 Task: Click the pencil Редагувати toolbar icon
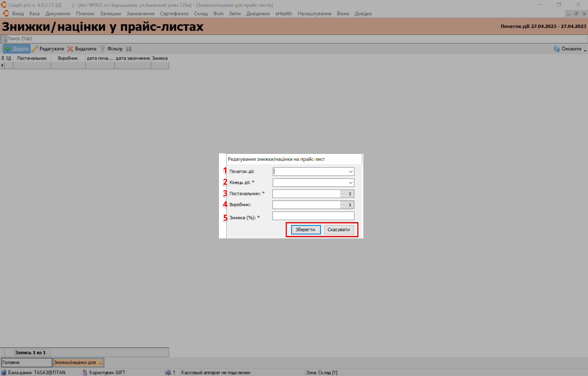point(35,49)
